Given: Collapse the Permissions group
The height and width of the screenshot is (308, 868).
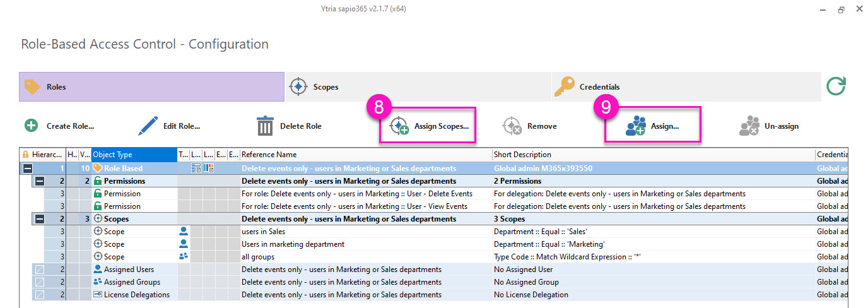Looking at the screenshot, I should 40,181.
